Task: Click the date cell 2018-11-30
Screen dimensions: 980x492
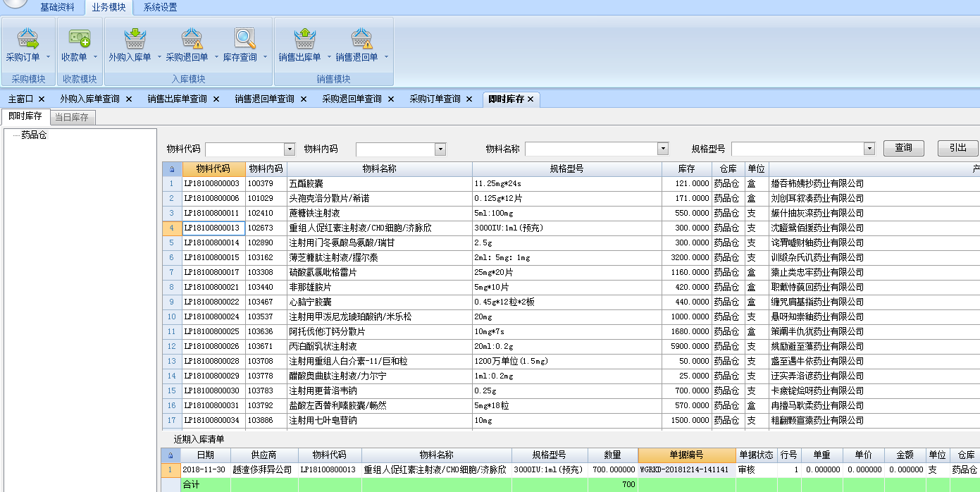Action: (206, 469)
